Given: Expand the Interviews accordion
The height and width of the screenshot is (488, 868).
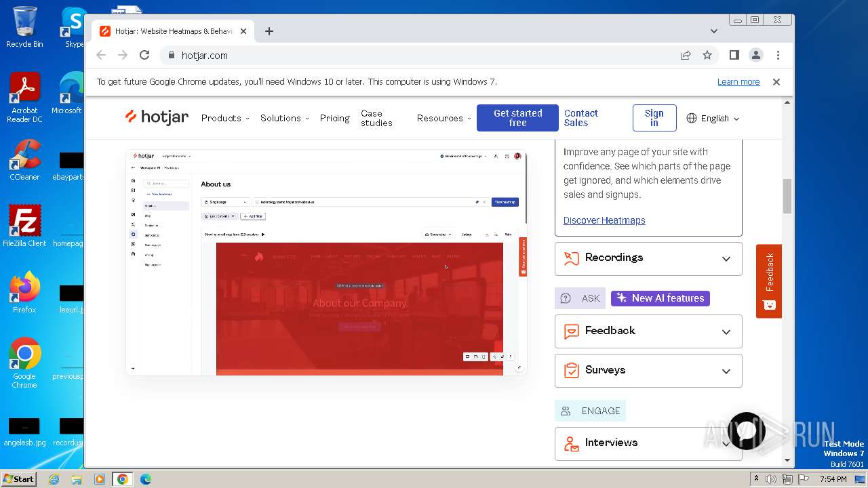Looking at the screenshot, I should click(x=648, y=443).
